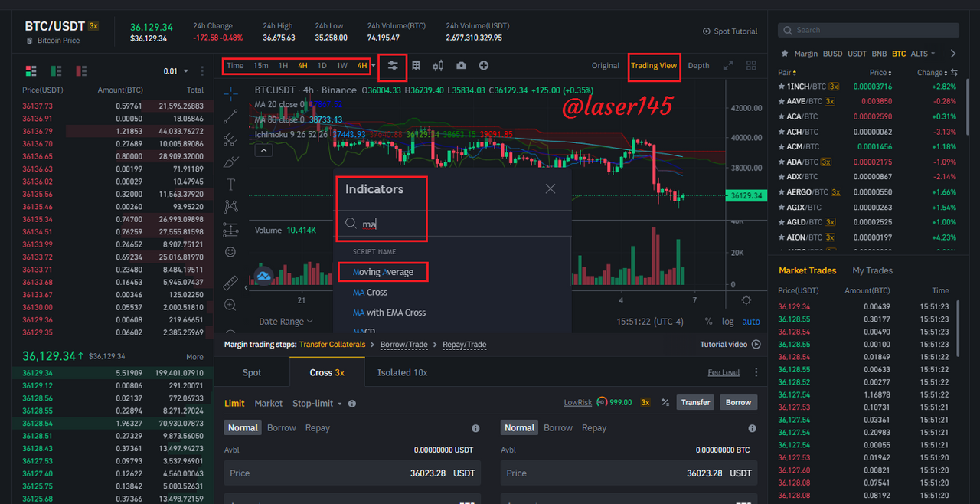Viewport: 980px width, 504px height.
Task: Open the Spot Tutorial link
Action: pos(730,31)
